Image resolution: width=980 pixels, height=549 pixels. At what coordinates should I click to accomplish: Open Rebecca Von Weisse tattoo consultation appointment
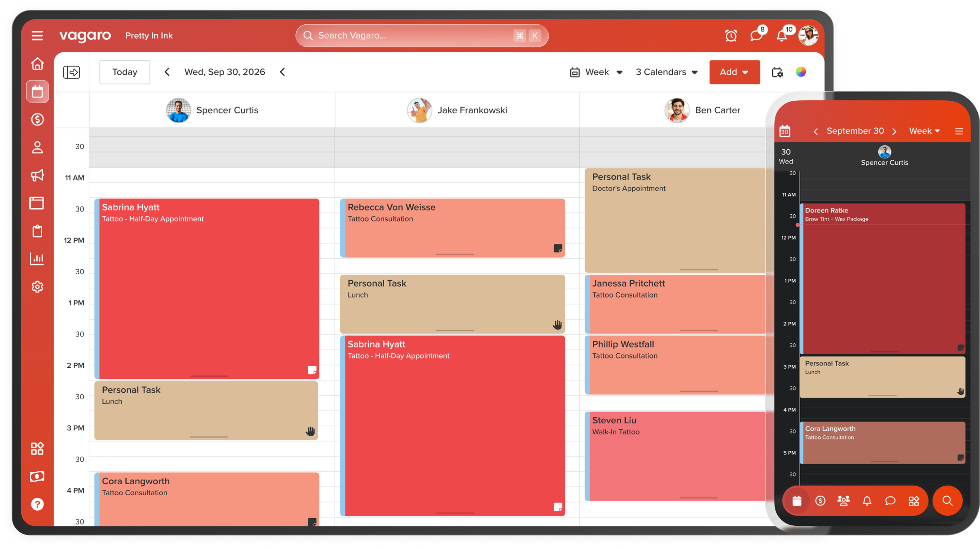[452, 228]
